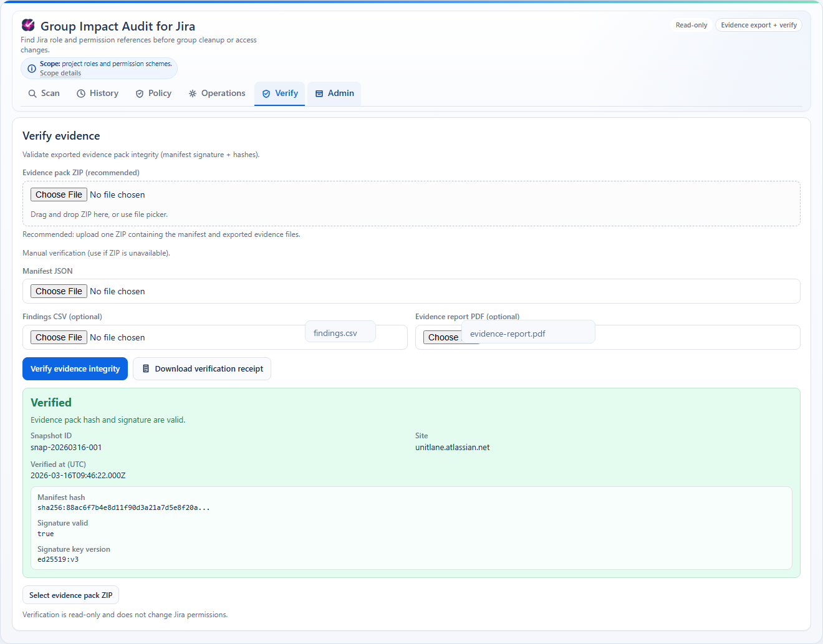823x644 pixels.
Task: Open the History tab
Action: (98, 94)
